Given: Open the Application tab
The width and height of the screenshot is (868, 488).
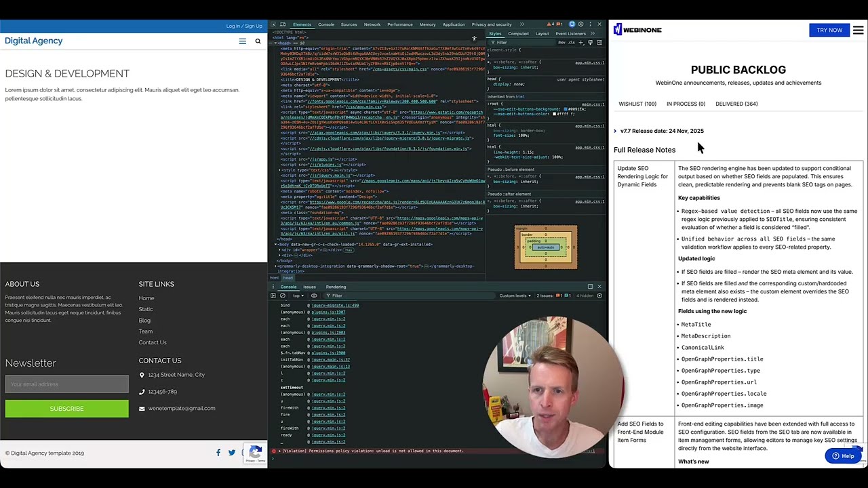Looking at the screenshot, I should tap(454, 24).
